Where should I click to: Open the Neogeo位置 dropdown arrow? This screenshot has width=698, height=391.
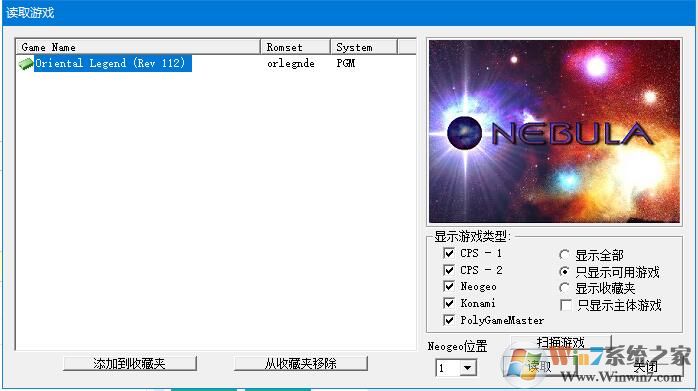click(467, 368)
